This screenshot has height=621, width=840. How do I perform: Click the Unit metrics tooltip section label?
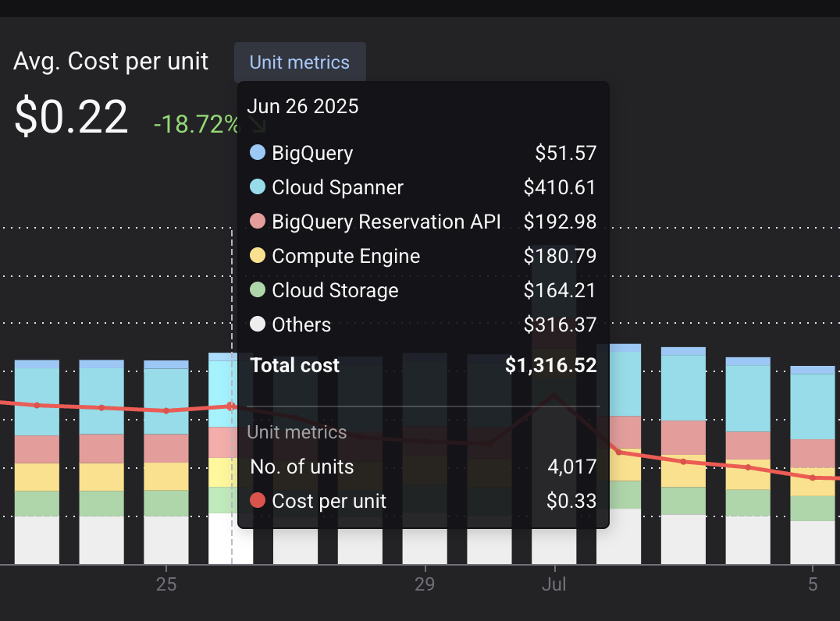tap(297, 432)
